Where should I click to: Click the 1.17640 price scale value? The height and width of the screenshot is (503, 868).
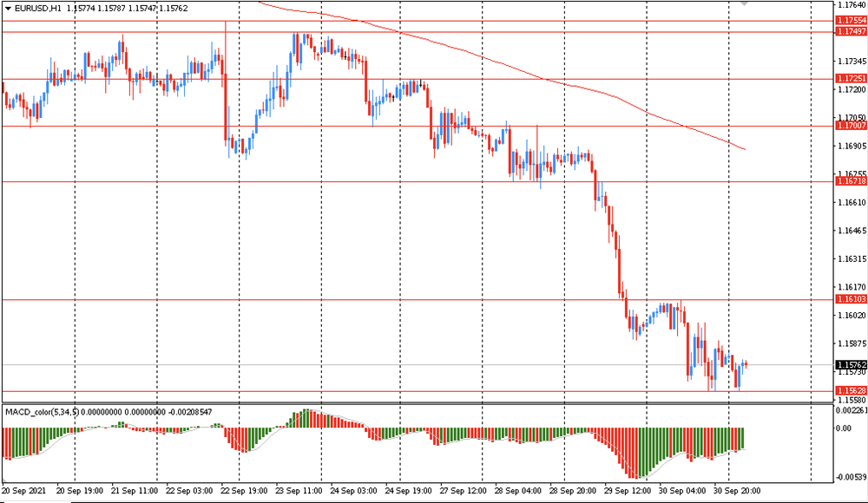852,5
